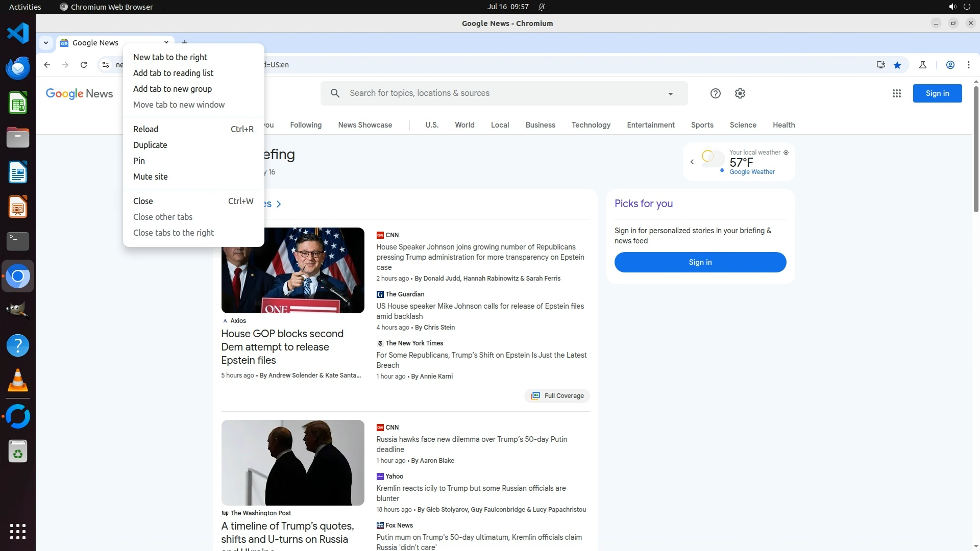Click previous arrow in weather widget
This screenshot has height=551, width=980.
pos(692,162)
